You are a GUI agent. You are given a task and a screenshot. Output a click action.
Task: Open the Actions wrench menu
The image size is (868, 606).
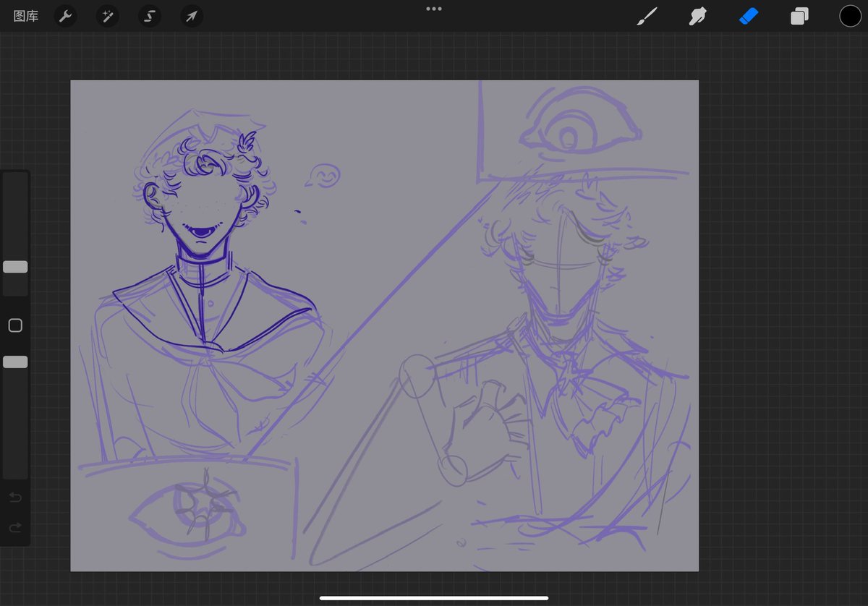66,16
